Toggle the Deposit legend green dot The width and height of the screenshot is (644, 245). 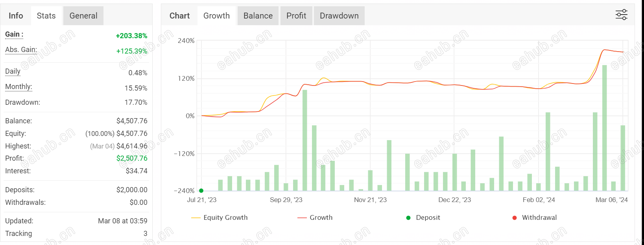tap(408, 218)
